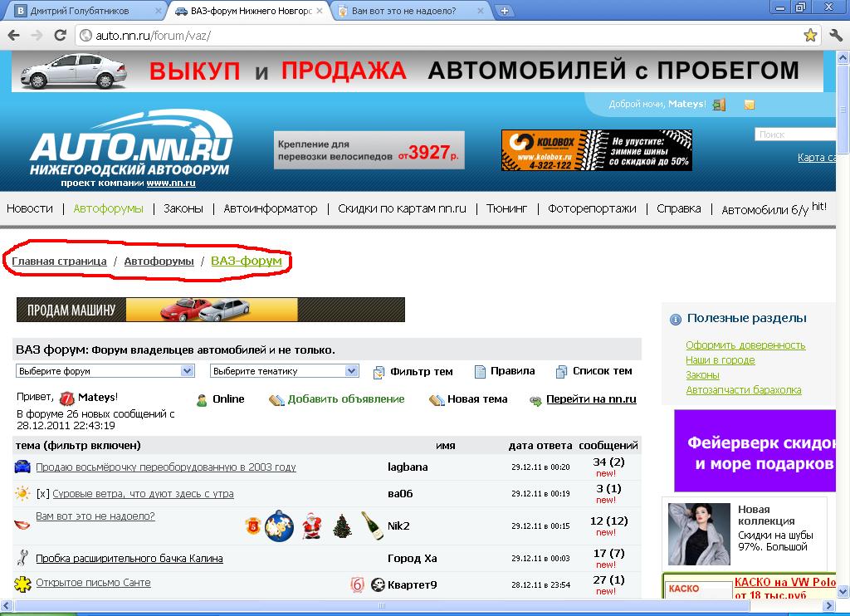The width and height of the screenshot is (850, 616).
Task: Open the Справка menu item
Action: (679, 208)
